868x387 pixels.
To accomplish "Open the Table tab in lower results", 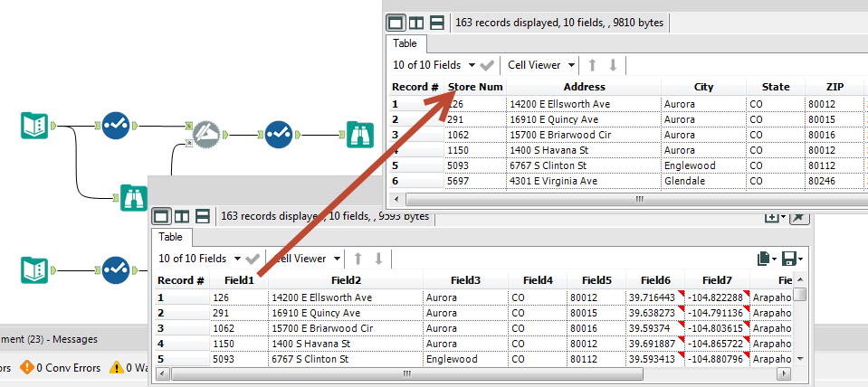I will [x=170, y=237].
